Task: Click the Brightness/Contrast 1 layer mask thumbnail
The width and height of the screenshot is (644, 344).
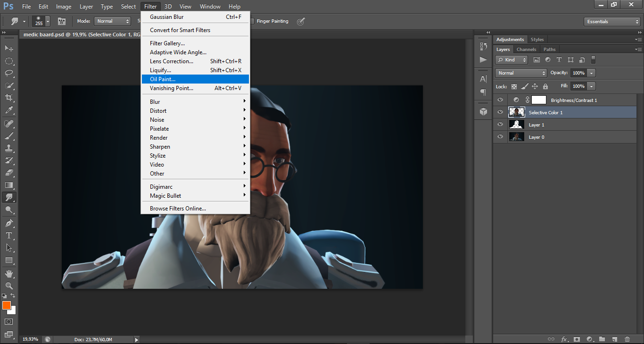Action: (538, 100)
